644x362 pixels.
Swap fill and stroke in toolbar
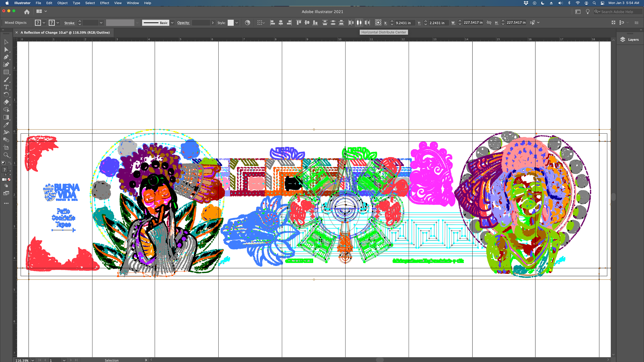(10, 163)
